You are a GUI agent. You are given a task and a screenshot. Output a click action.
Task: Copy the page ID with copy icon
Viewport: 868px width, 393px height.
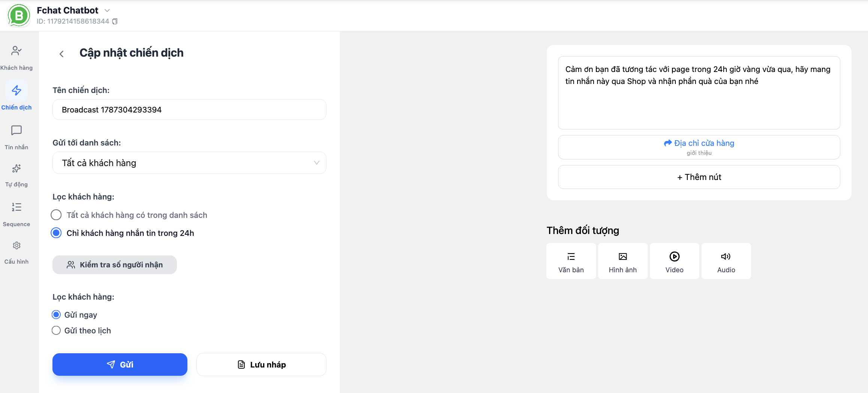pyautogui.click(x=115, y=21)
